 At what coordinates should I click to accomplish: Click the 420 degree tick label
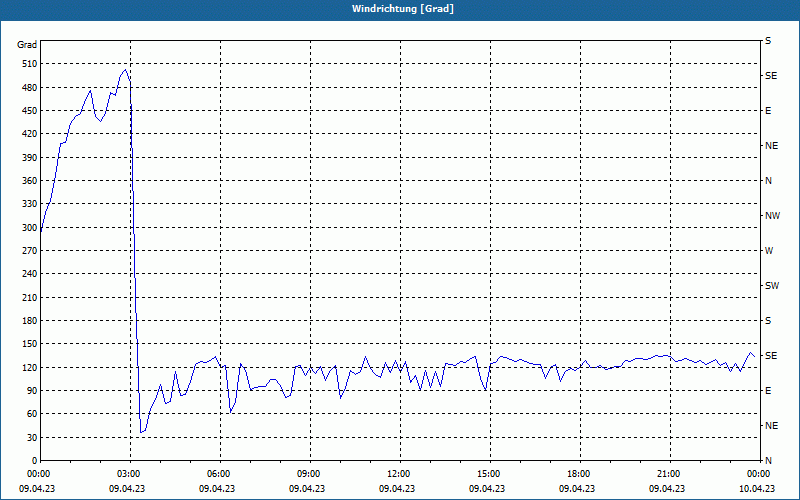point(30,134)
